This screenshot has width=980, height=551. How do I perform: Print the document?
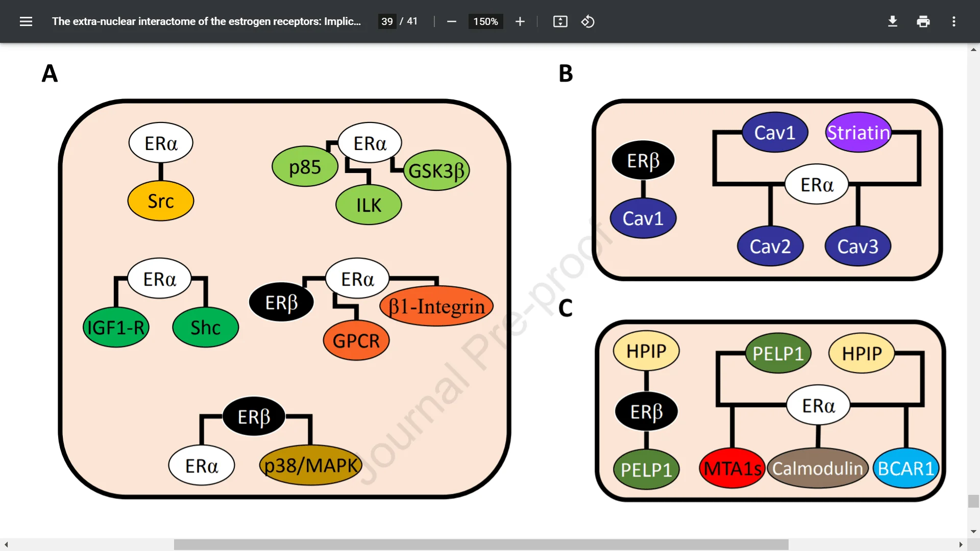(x=923, y=21)
